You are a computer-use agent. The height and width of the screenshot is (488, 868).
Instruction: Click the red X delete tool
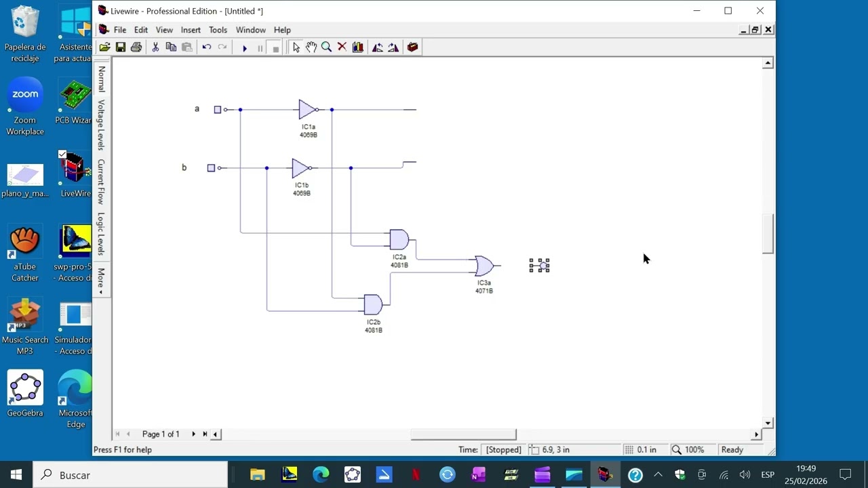(342, 47)
